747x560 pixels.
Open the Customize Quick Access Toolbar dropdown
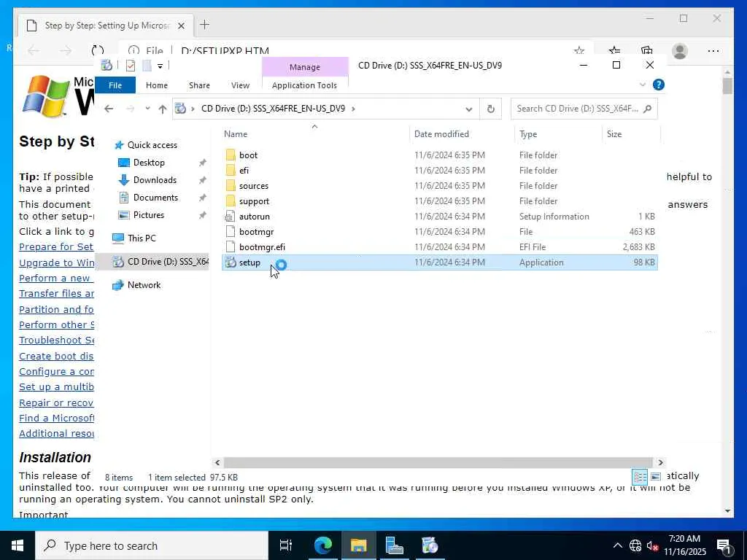point(160,66)
